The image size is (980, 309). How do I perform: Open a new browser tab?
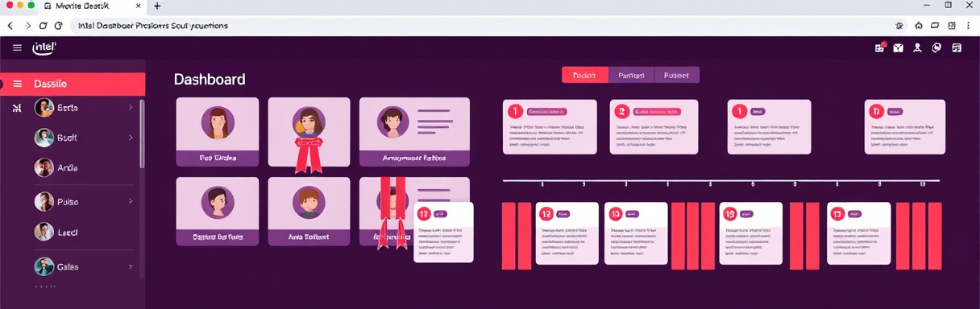(x=157, y=6)
